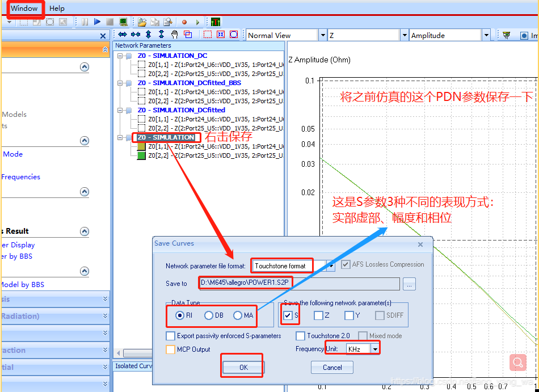This screenshot has height=392, width=539.
Task: Select the RI data type radio button
Action: (x=179, y=315)
